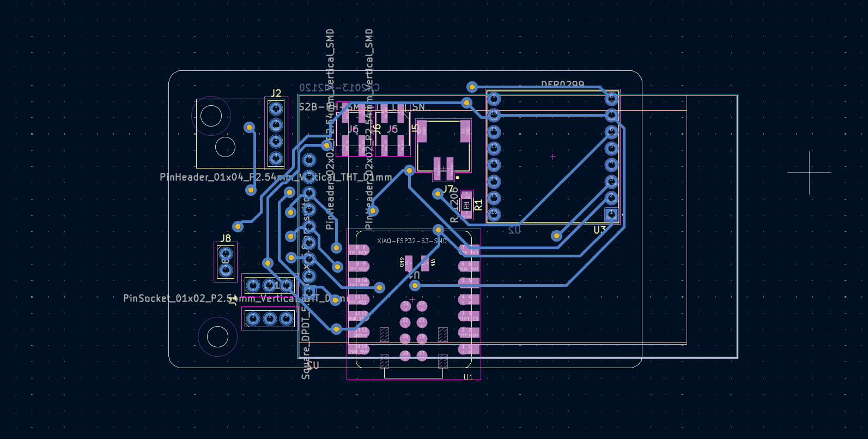
Task: Click DFR0299 module pad 16
Action: tap(494, 213)
